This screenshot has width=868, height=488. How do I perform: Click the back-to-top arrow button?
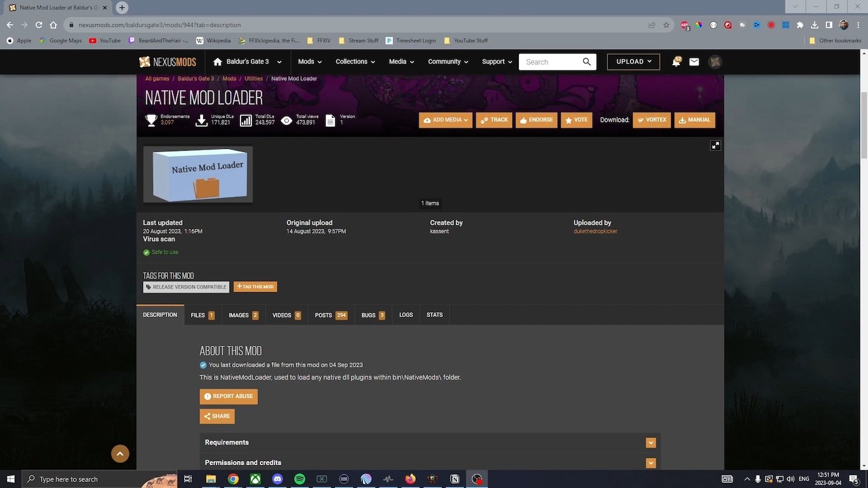click(x=120, y=454)
